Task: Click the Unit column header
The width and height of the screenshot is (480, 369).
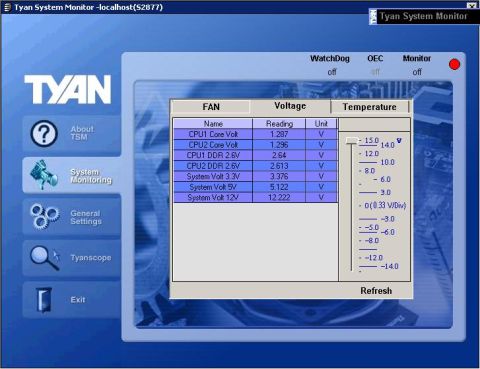Action: [321, 124]
